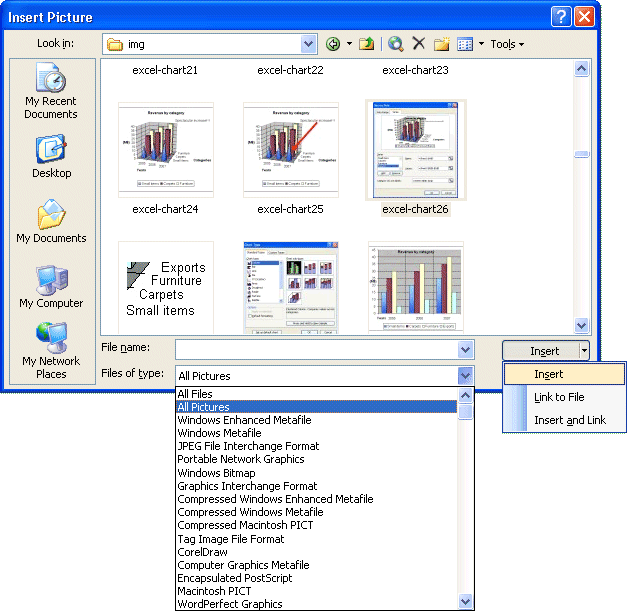Viewport: 627px width, 611px height.
Task: Select Compressed Macintosh PICT
Action: coord(317,525)
